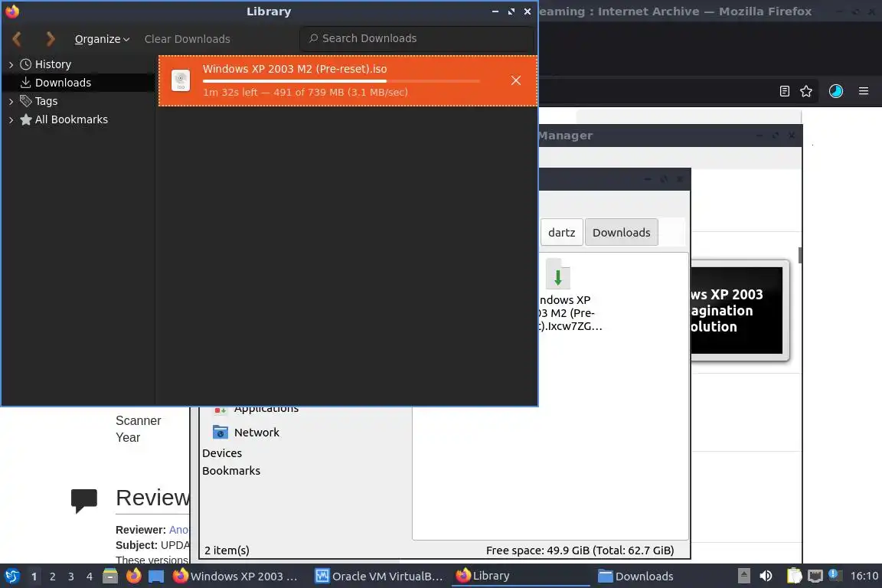This screenshot has height=588, width=882.
Task: Open the reviewer's profile link
Action: 179,530
